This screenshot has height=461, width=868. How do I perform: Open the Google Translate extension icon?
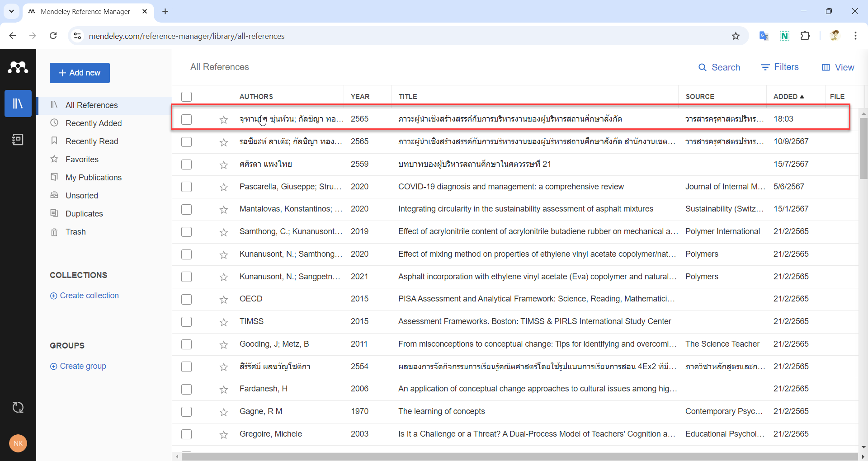click(x=764, y=36)
